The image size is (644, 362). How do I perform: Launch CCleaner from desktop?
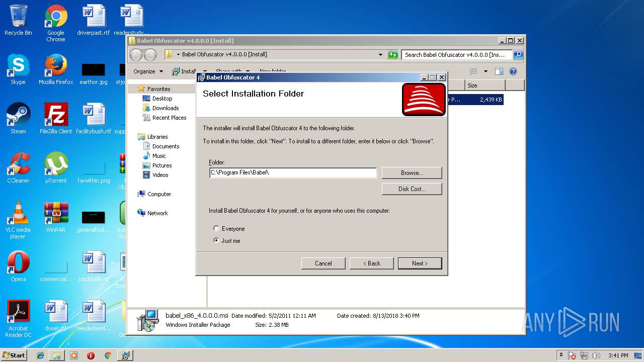tap(18, 168)
